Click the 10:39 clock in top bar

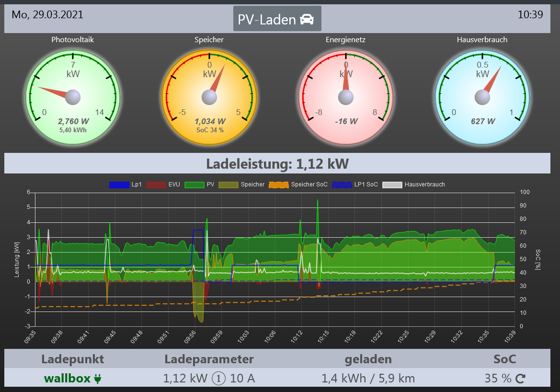click(530, 15)
